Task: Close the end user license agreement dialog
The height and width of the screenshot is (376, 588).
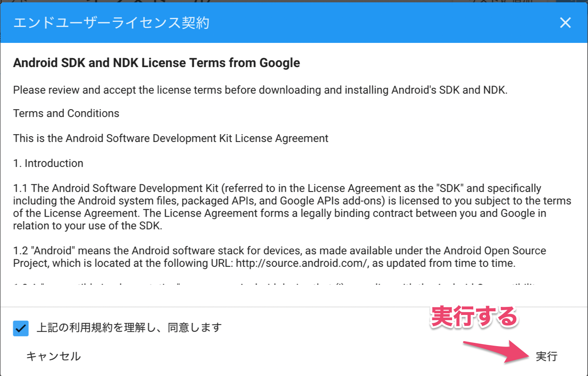Action: tap(565, 23)
